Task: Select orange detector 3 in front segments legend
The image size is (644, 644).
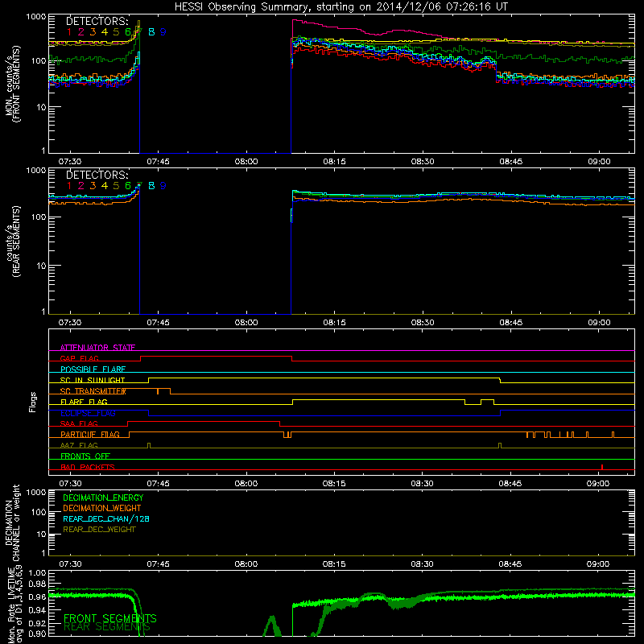Action: [x=93, y=32]
